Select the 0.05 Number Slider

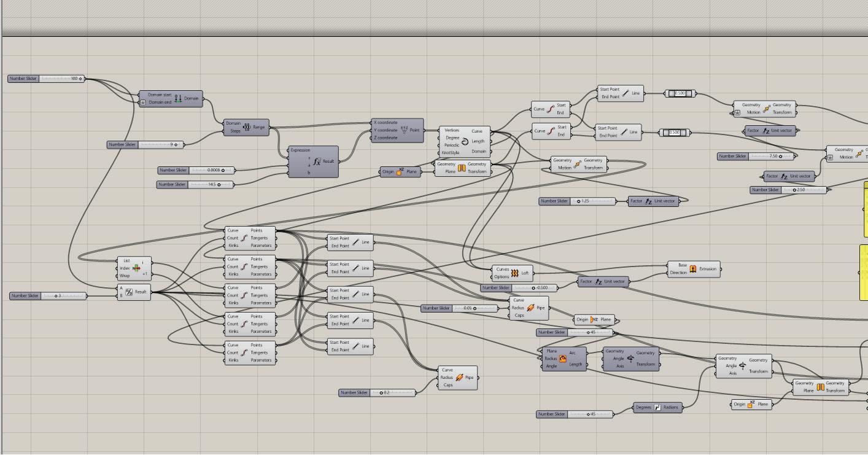[459, 308]
